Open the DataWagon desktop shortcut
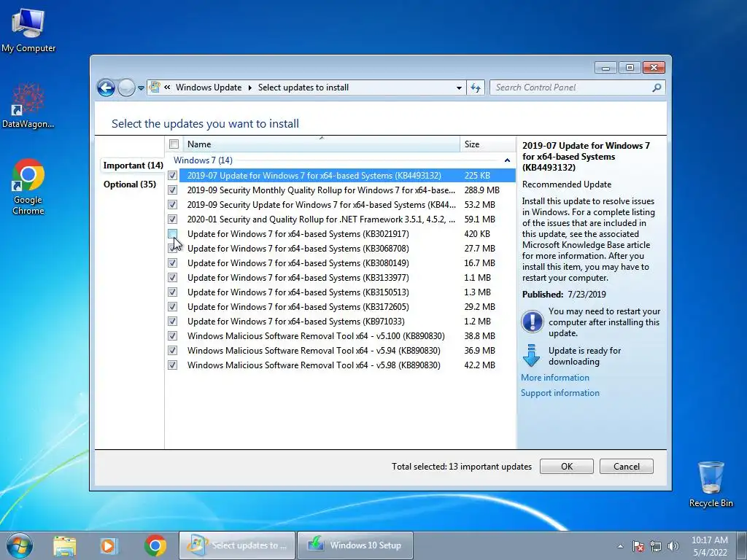747x560 pixels. [28, 105]
